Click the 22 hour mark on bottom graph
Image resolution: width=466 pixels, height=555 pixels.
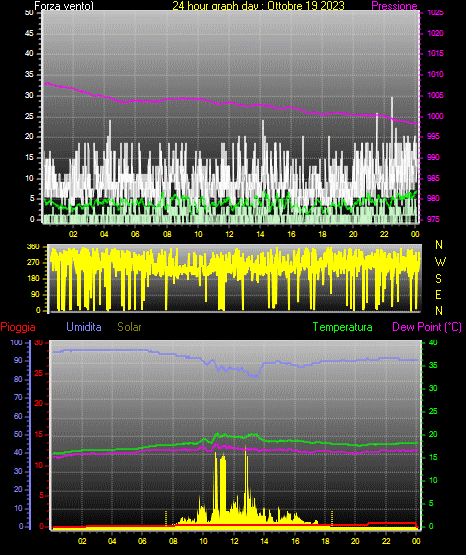point(386,541)
